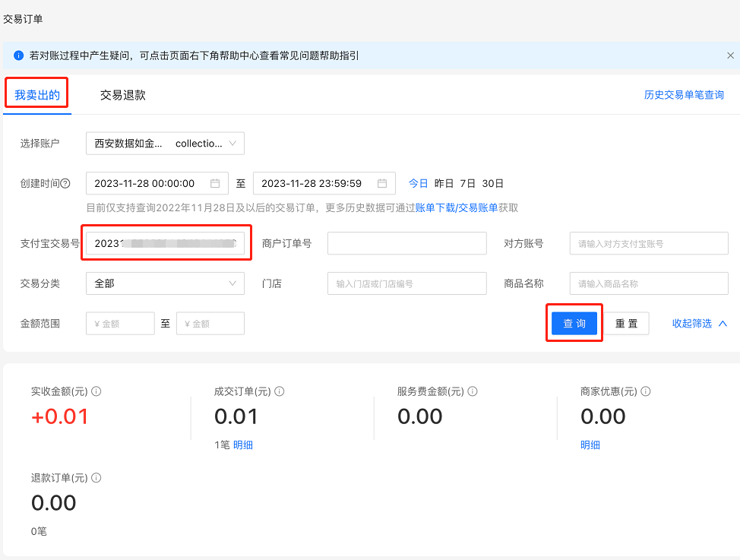740x560 pixels.
Task: Open the 交易分类 dropdown showing 全部
Action: 165,283
